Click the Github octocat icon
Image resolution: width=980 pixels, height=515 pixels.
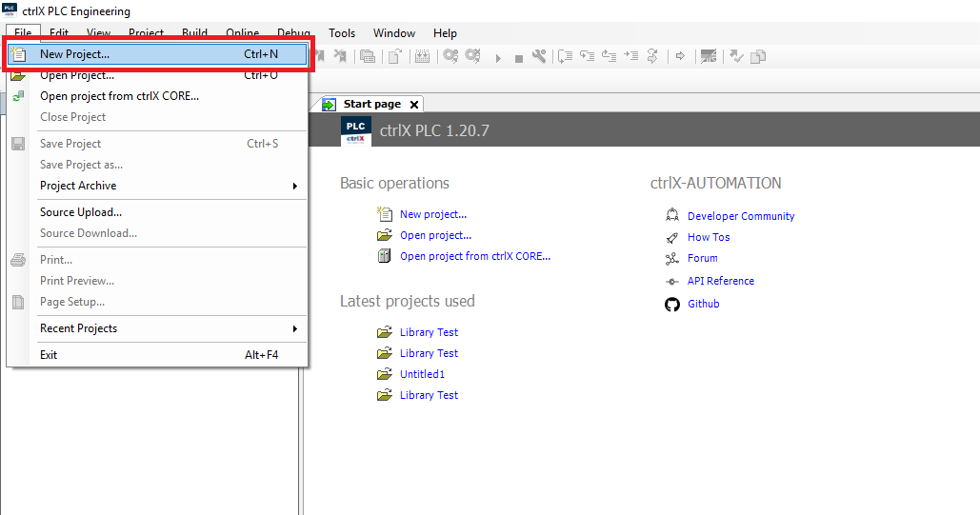(x=671, y=304)
